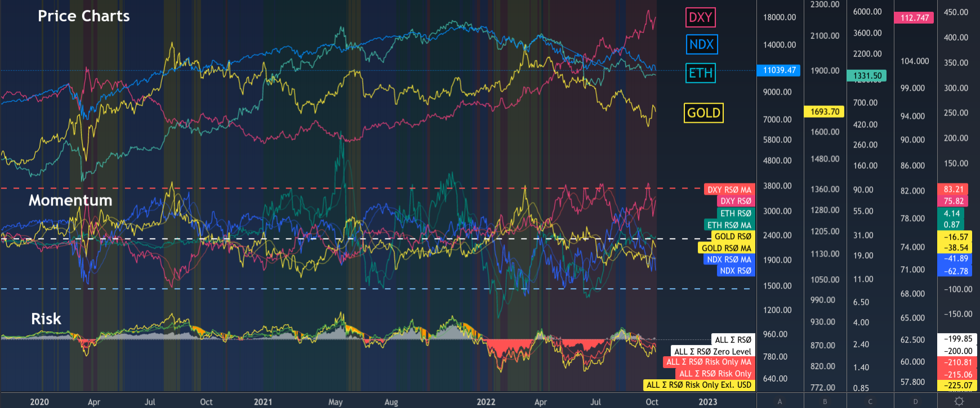Select the ETH RSØ indicator label
The width and height of the screenshot is (980, 408).
736,213
